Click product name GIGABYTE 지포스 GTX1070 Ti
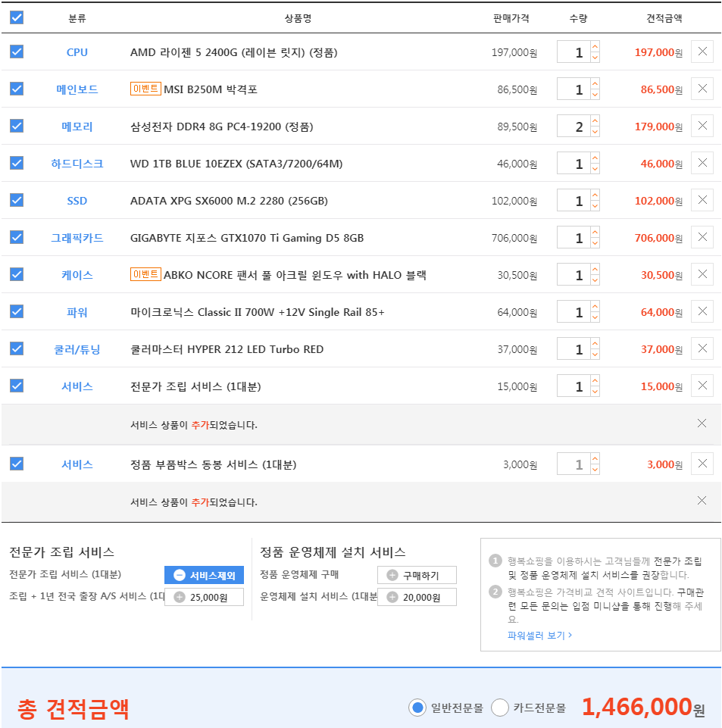The height and width of the screenshot is (728, 722). click(246, 238)
